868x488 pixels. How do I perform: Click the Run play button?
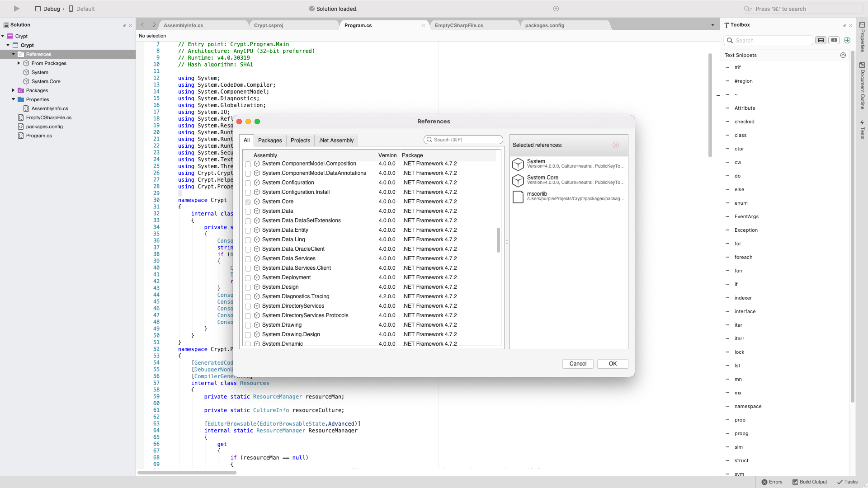[17, 9]
